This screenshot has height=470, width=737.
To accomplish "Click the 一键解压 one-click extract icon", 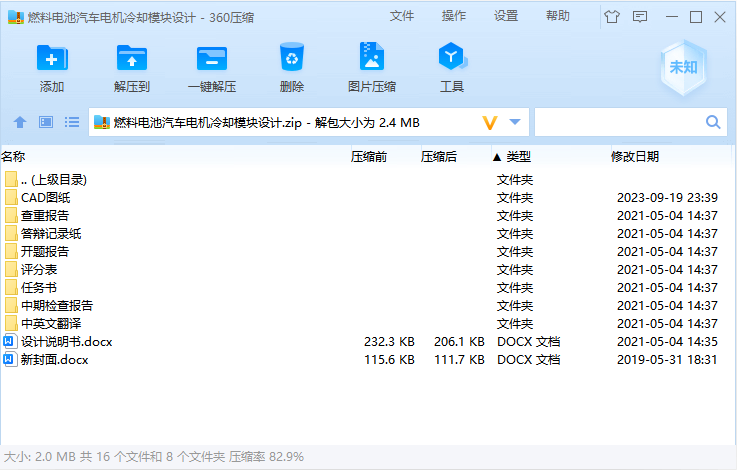I will tap(212, 58).
